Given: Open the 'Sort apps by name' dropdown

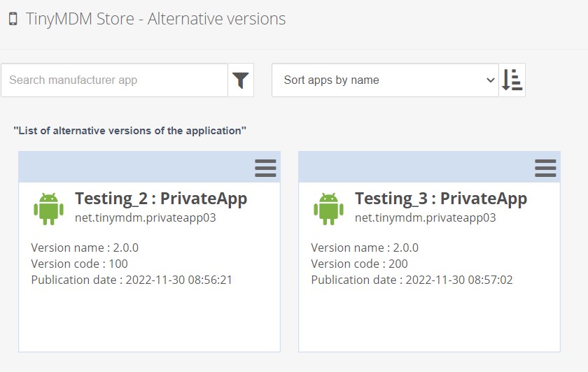Looking at the screenshot, I should 384,80.
